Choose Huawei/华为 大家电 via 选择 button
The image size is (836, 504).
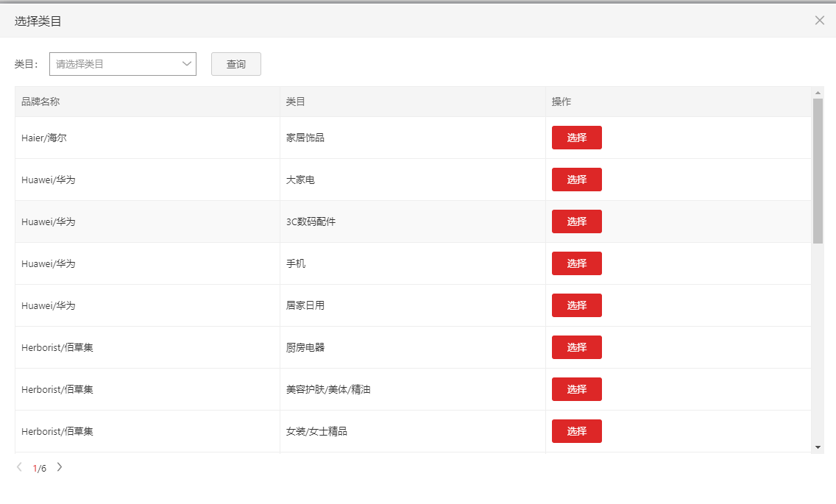click(x=576, y=180)
